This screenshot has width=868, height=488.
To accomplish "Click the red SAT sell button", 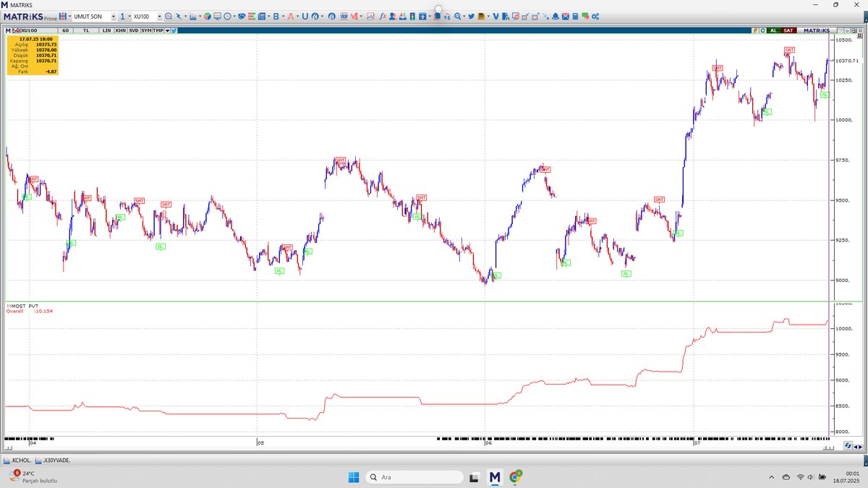I will click(x=788, y=30).
